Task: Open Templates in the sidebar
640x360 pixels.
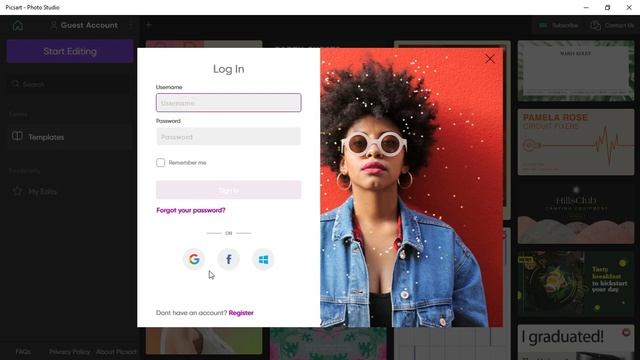Action: tap(70, 137)
